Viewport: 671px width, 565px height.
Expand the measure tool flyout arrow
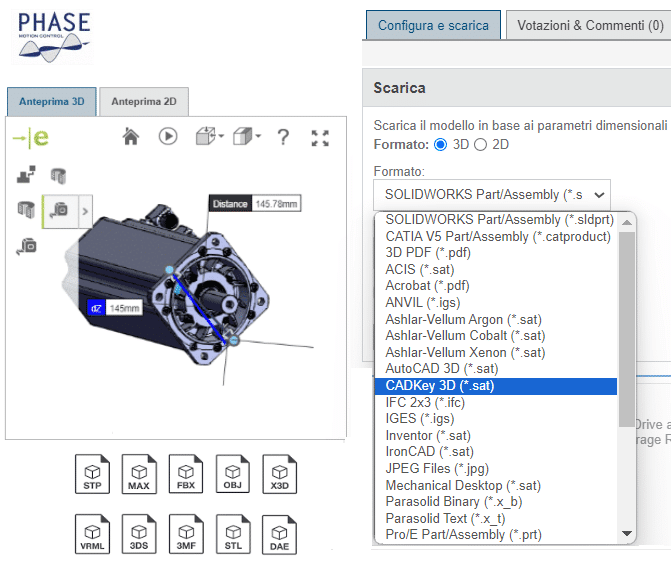coord(85,211)
